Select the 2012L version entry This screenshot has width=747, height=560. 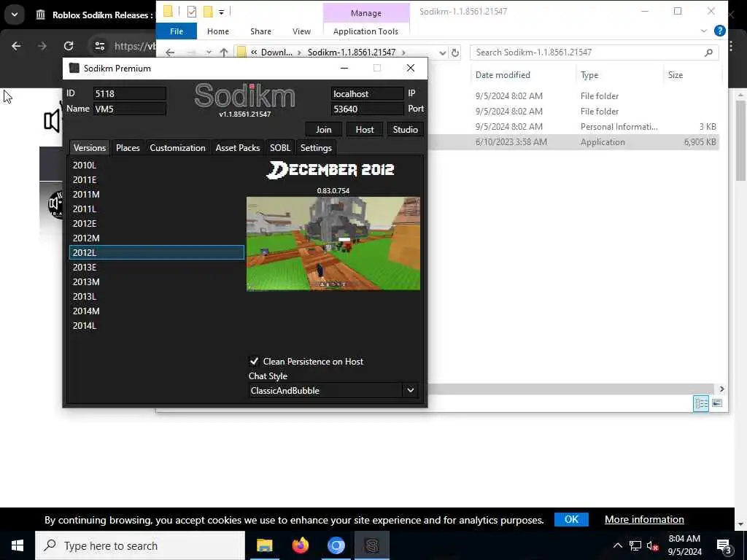pyautogui.click(x=157, y=252)
